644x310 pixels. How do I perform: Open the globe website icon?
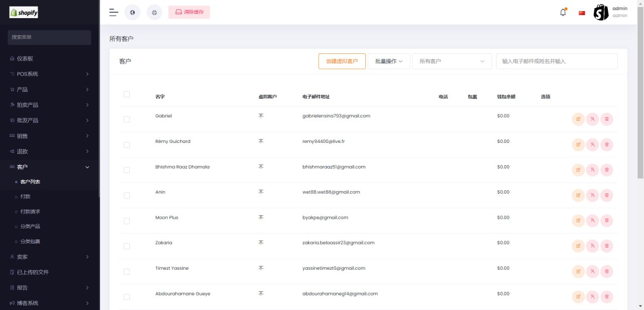click(x=132, y=13)
